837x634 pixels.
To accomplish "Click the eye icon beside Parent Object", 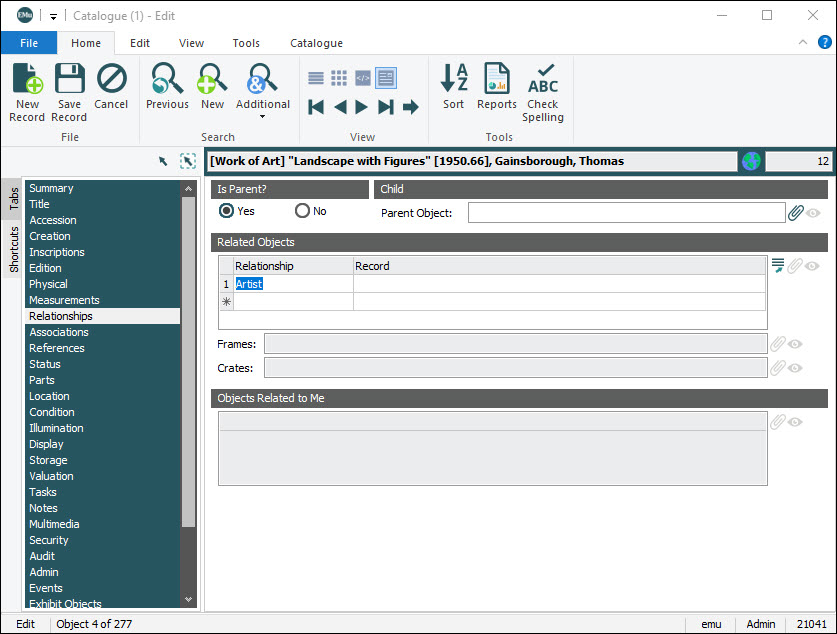I will pos(814,212).
